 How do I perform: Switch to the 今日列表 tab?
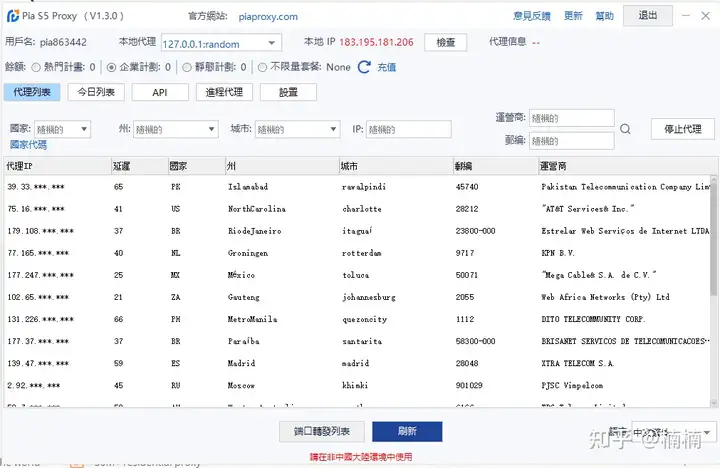coord(96,92)
